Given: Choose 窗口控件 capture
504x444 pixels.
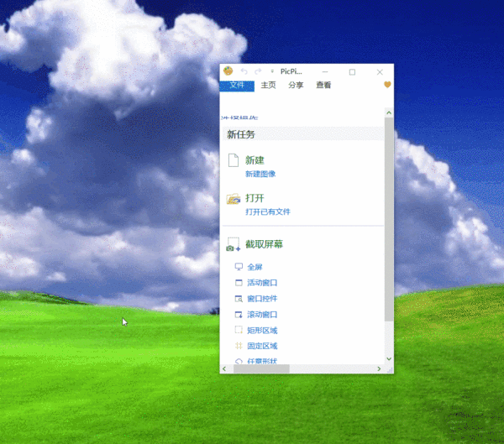Looking at the screenshot, I should pyautogui.click(x=262, y=299).
